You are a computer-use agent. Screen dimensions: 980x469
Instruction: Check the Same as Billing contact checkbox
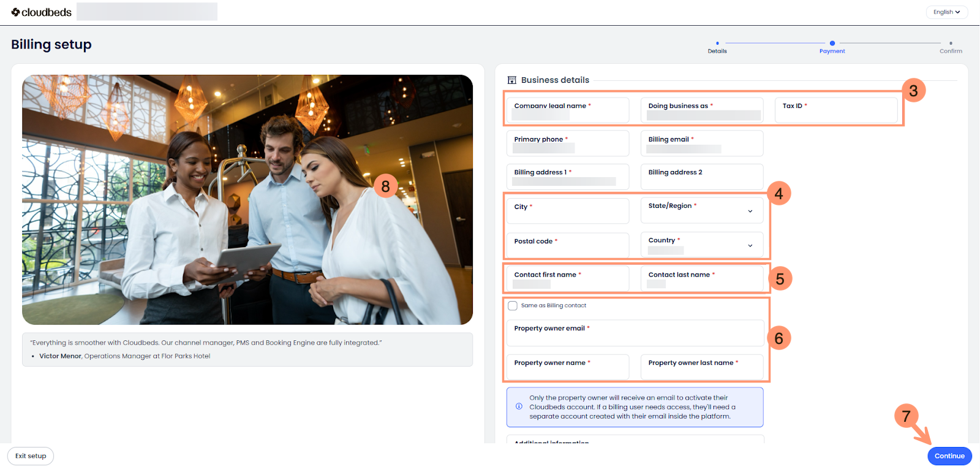point(513,306)
